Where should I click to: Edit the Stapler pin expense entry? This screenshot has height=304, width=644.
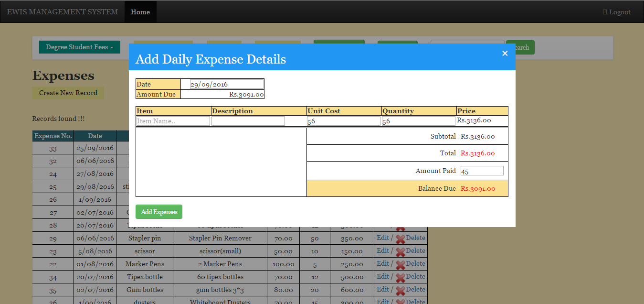pos(383,238)
